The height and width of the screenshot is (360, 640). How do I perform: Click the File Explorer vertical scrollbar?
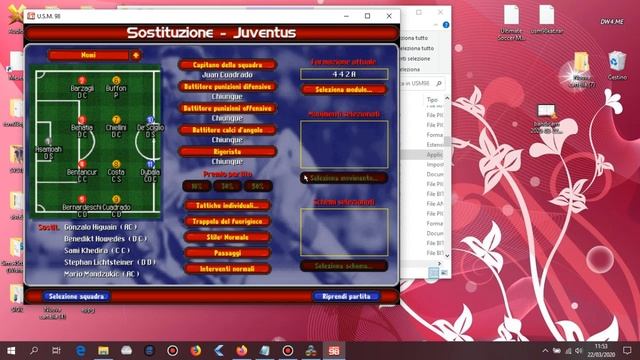(447, 141)
